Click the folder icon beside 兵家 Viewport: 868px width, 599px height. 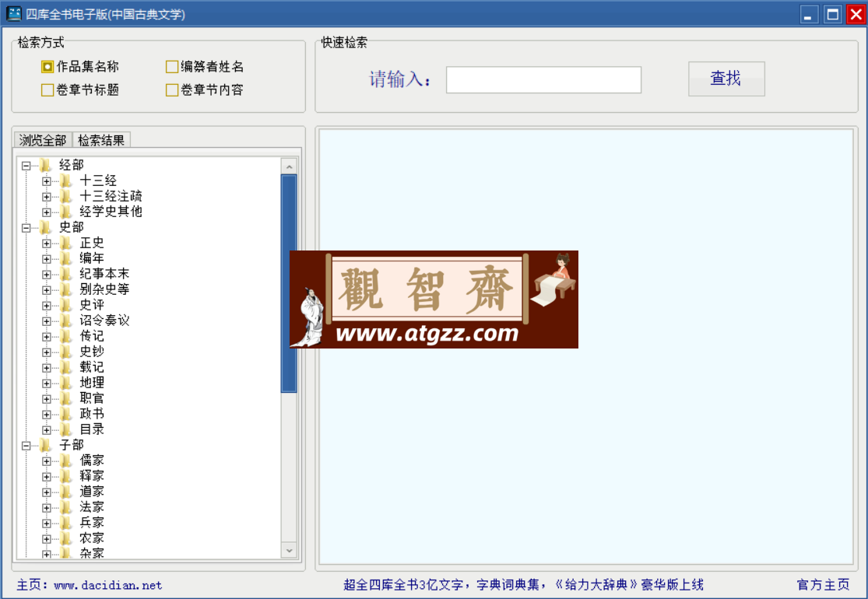(x=66, y=523)
